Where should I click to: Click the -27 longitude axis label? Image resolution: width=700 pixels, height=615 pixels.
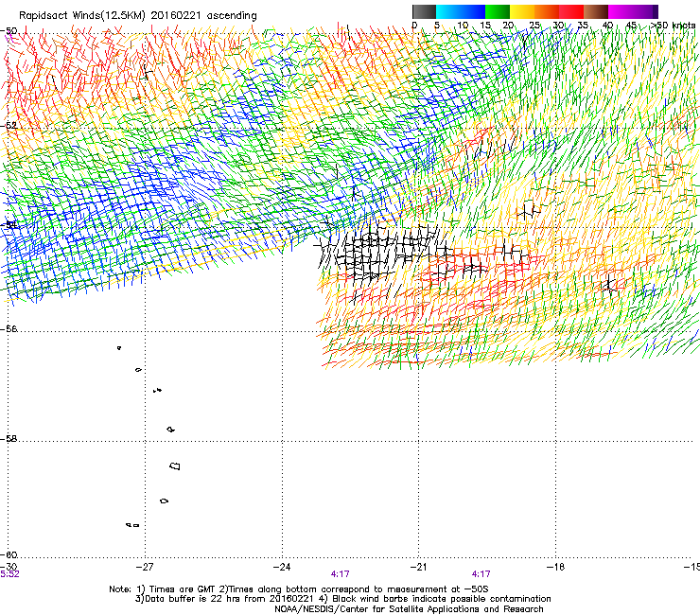pos(145,567)
